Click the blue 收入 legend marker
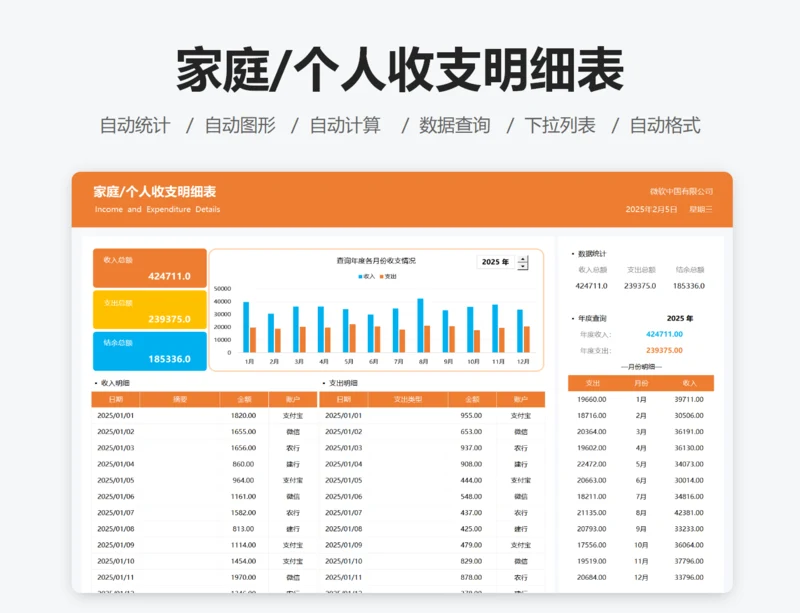800x613 pixels. 360,277
